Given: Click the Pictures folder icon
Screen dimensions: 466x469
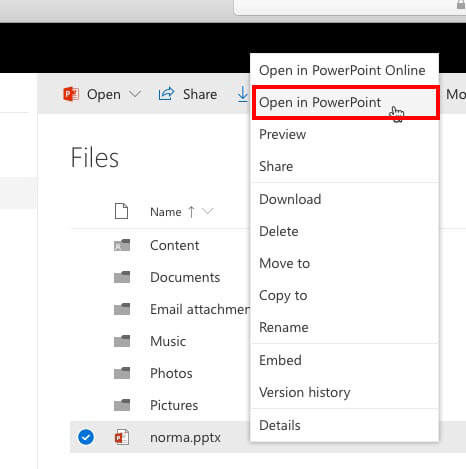Looking at the screenshot, I should 122,405.
